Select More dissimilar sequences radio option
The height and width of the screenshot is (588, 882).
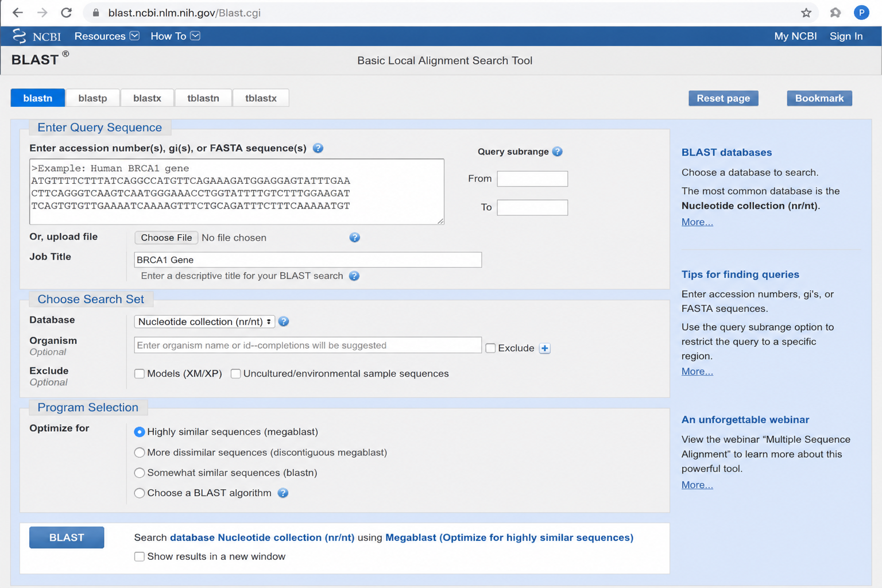(140, 452)
